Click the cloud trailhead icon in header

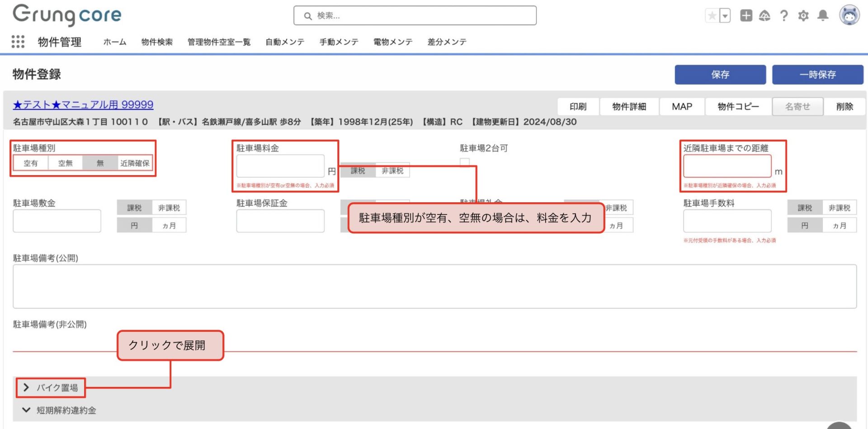tap(764, 16)
